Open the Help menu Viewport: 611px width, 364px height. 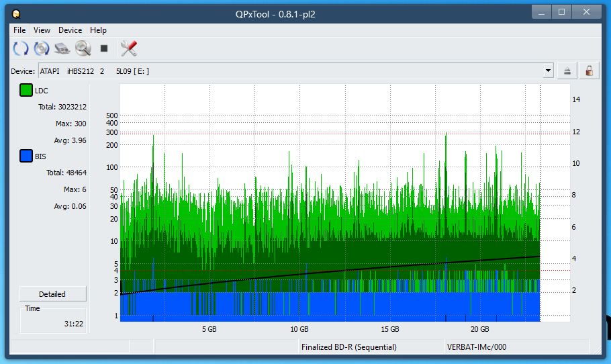(x=98, y=30)
